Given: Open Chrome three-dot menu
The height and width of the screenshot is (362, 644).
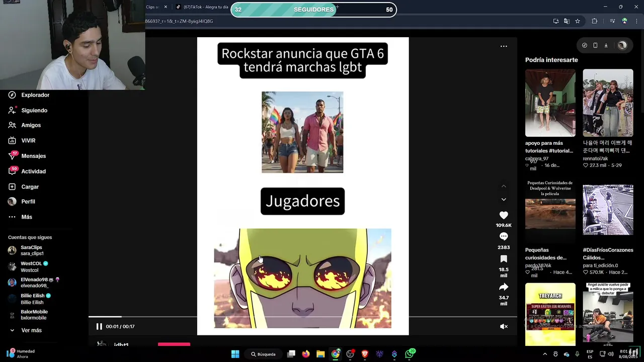Looking at the screenshot, I should [636, 21].
